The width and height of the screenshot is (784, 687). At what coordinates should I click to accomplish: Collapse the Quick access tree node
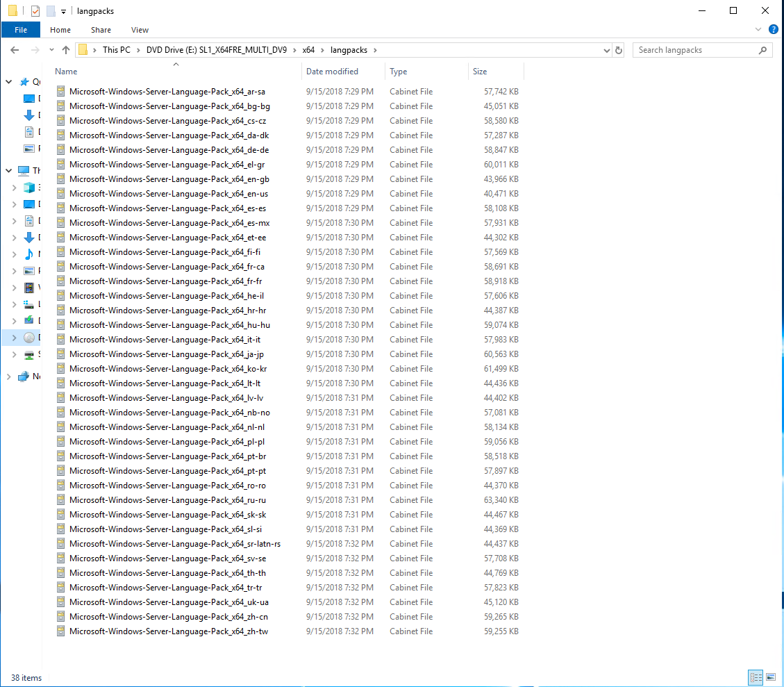9,82
